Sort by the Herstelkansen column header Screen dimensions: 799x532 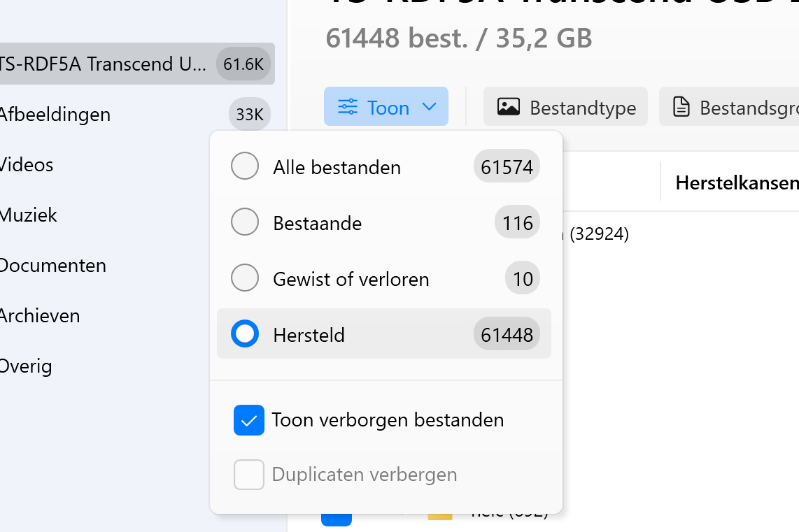tap(736, 183)
